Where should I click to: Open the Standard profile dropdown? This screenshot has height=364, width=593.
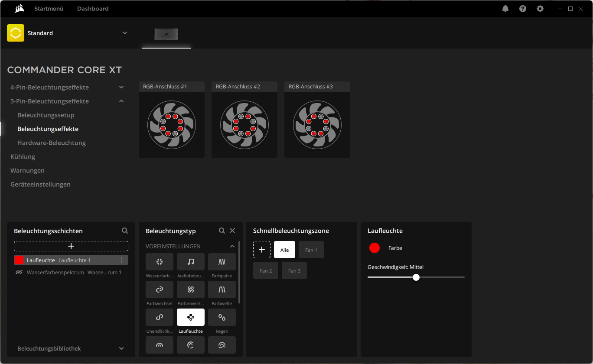point(125,33)
